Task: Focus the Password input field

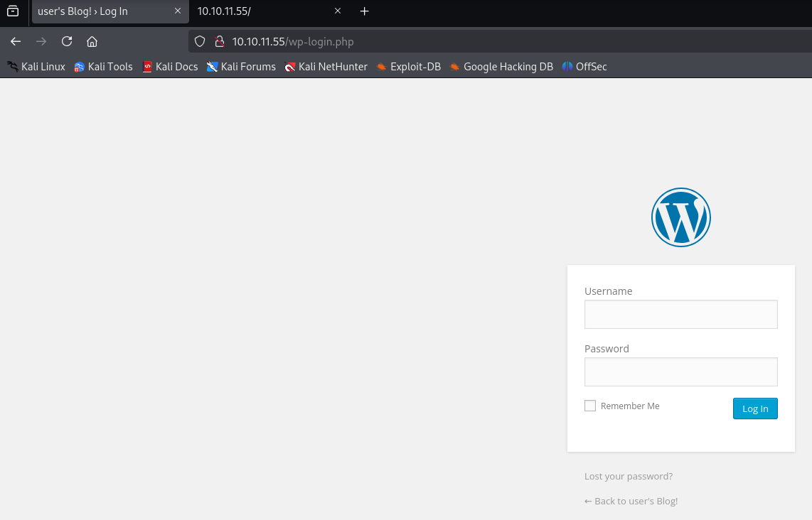Action: pos(680,372)
